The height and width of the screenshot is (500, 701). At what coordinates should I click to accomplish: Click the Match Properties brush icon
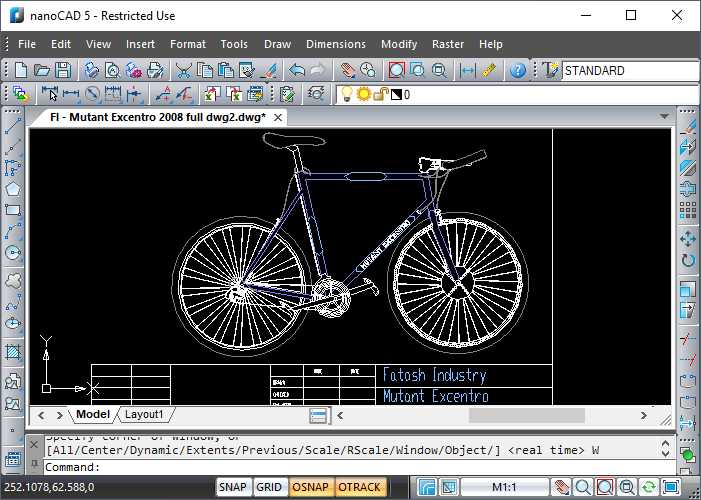[x=267, y=70]
